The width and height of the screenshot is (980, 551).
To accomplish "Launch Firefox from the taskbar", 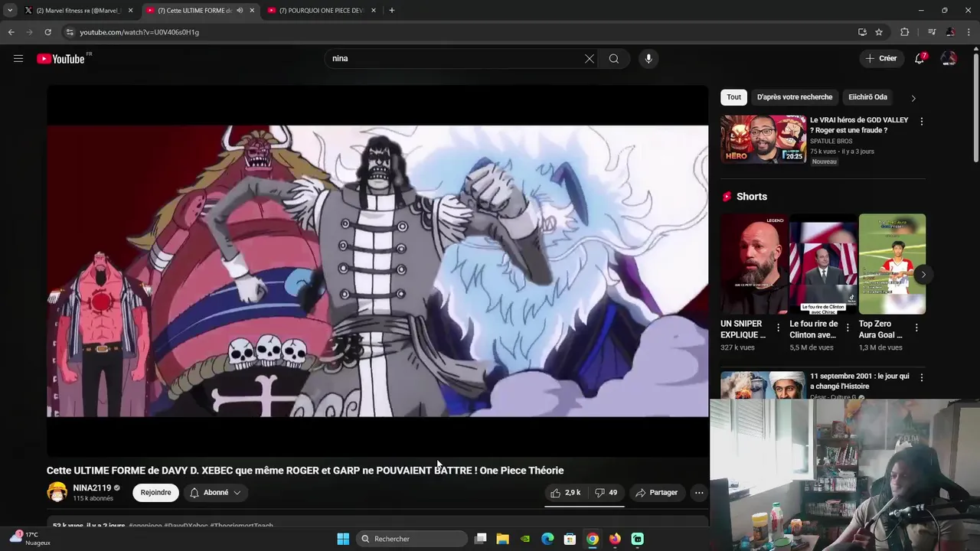I will (x=615, y=539).
